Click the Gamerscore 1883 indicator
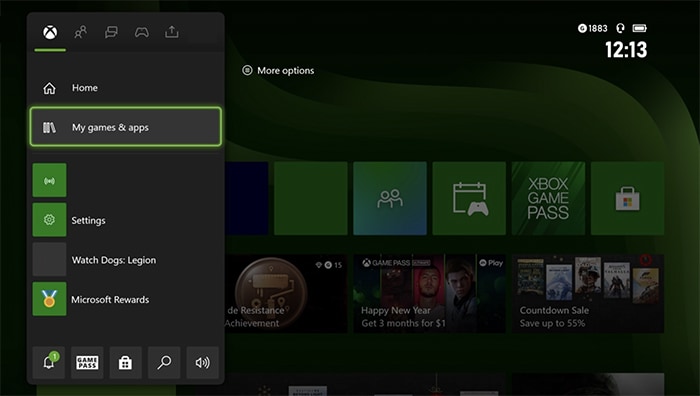 pos(593,29)
